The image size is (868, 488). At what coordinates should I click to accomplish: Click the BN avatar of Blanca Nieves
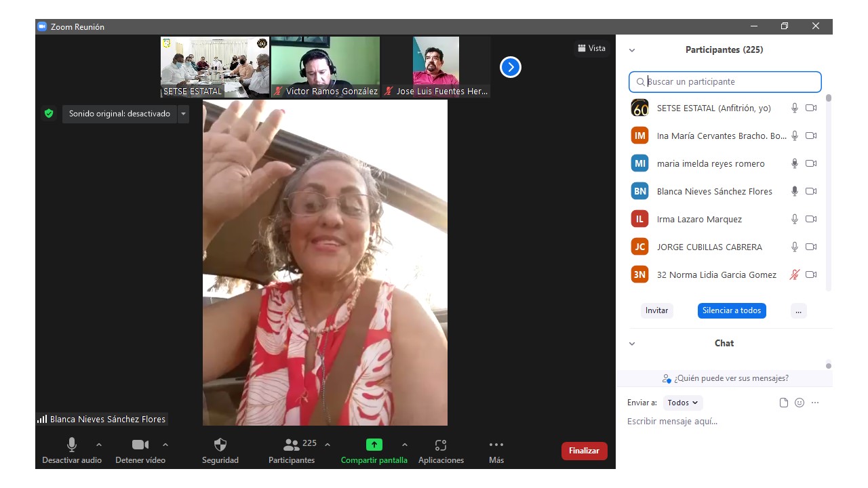coord(639,191)
